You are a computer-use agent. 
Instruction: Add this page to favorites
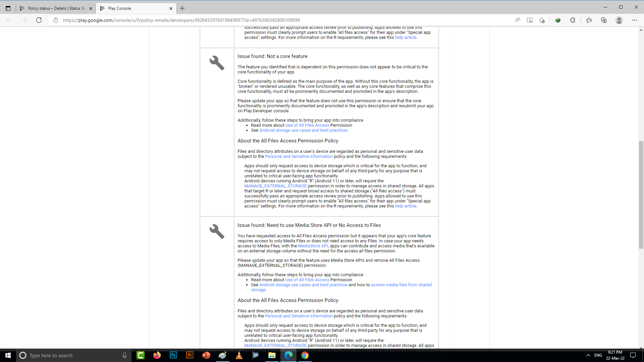coord(542,20)
